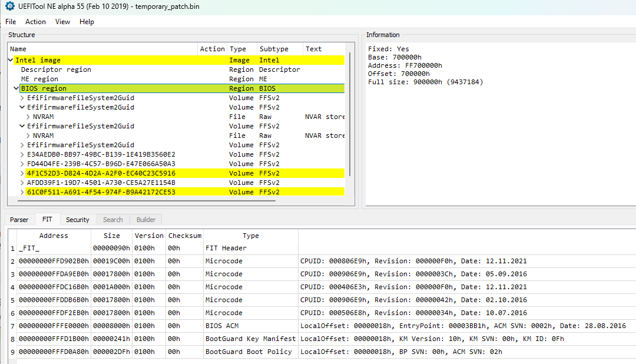
Task: Collapse the third EfiFirmwareFileSystem2Guid volume
Action: click(x=22, y=126)
